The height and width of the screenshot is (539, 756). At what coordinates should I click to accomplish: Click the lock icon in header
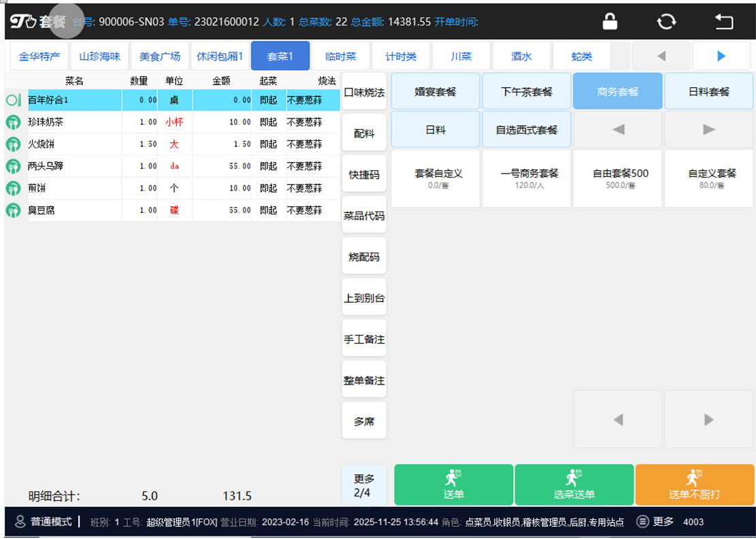pos(610,22)
